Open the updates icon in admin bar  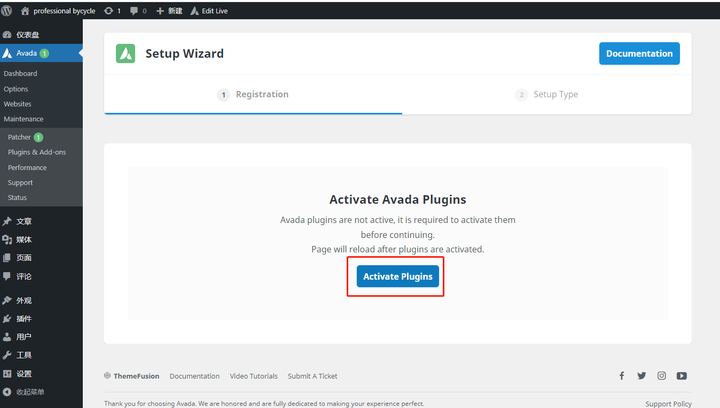pos(108,11)
